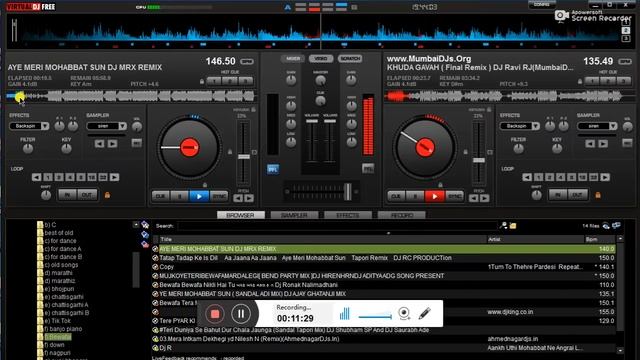Toggle left deck hot cue lock

(x=202, y=82)
